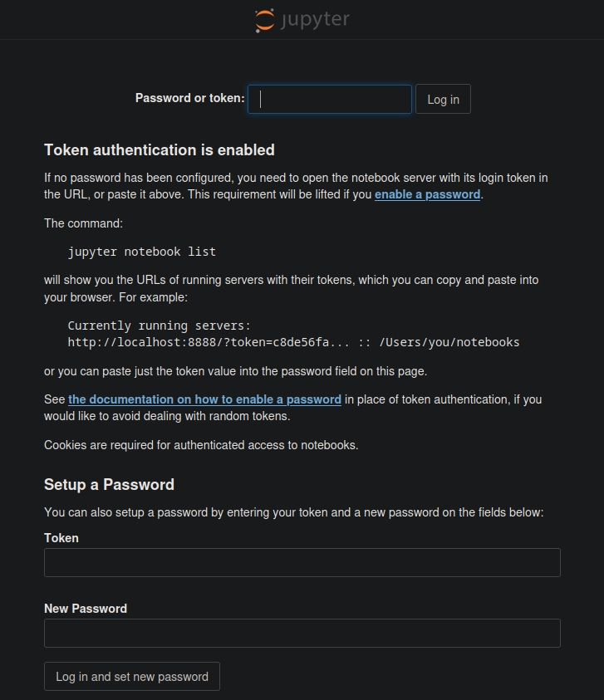Image resolution: width=604 pixels, height=700 pixels.
Task: Click the 'Setup a Password' heading
Action: click(109, 485)
